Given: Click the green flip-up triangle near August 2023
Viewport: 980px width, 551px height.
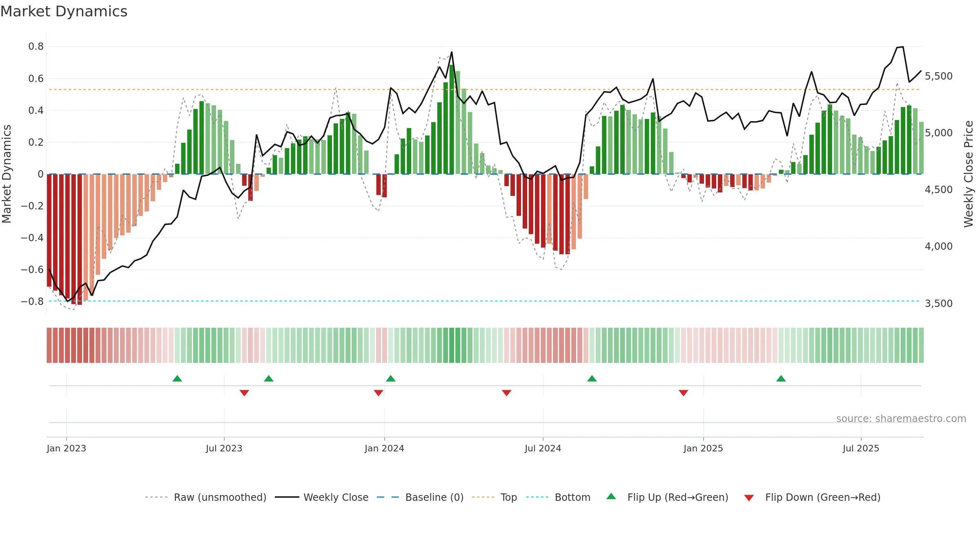Looking at the screenshot, I should coord(269,379).
